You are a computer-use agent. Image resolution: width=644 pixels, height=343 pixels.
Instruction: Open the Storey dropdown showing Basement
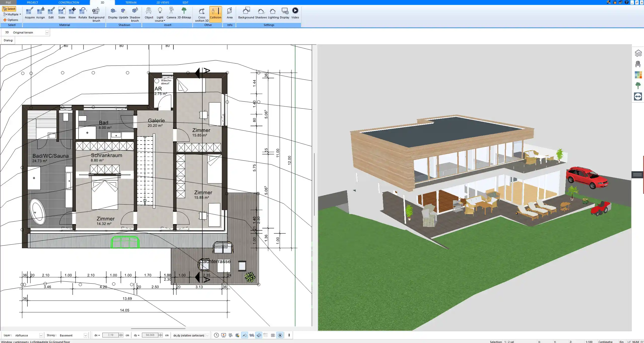click(x=86, y=335)
